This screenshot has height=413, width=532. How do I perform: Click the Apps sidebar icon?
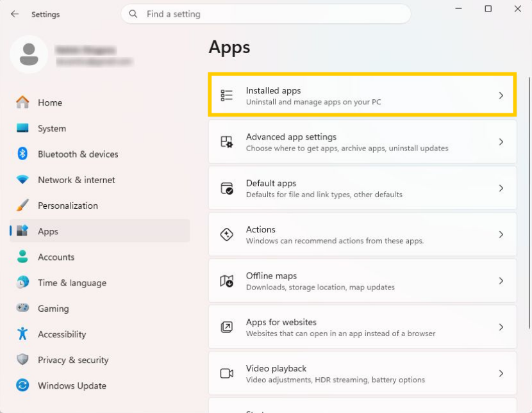(22, 231)
